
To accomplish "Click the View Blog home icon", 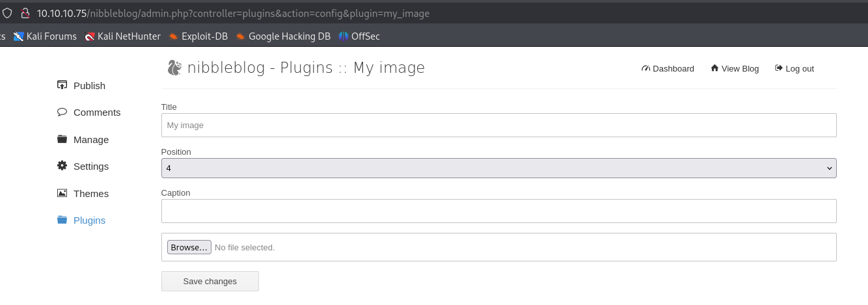I will [x=714, y=68].
